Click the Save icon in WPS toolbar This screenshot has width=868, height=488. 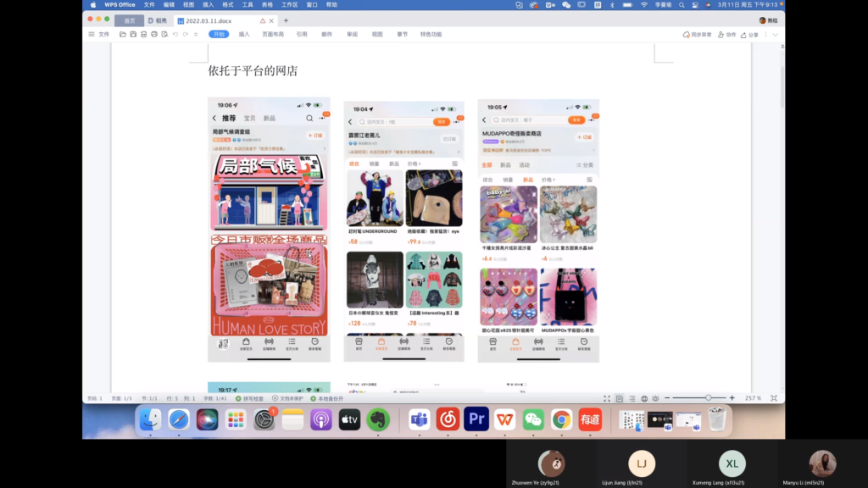(133, 34)
